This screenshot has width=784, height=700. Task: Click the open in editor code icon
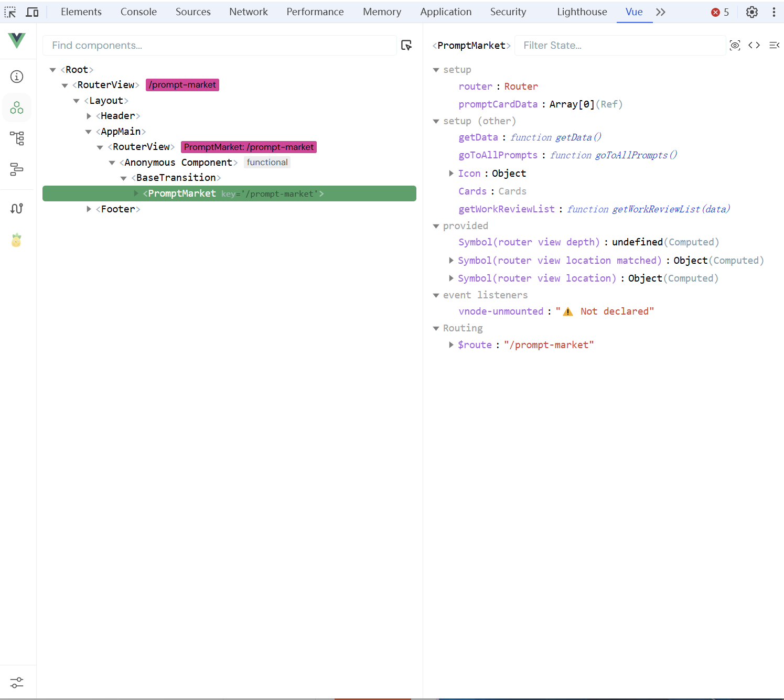point(754,46)
